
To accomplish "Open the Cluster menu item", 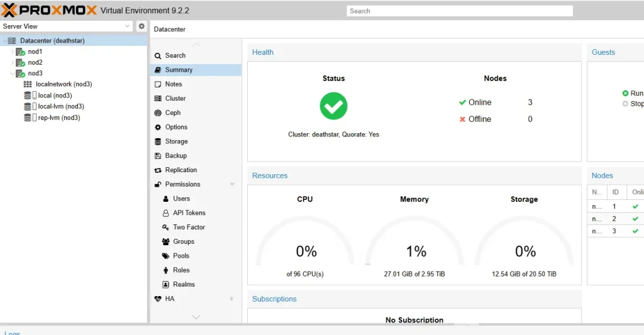I will pyautogui.click(x=196, y=99).
